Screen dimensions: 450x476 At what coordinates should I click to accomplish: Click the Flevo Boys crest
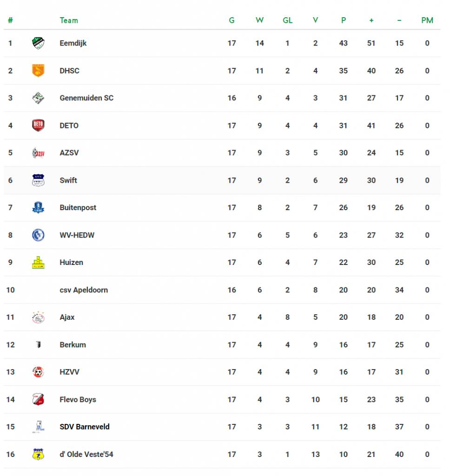tap(38, 399)
